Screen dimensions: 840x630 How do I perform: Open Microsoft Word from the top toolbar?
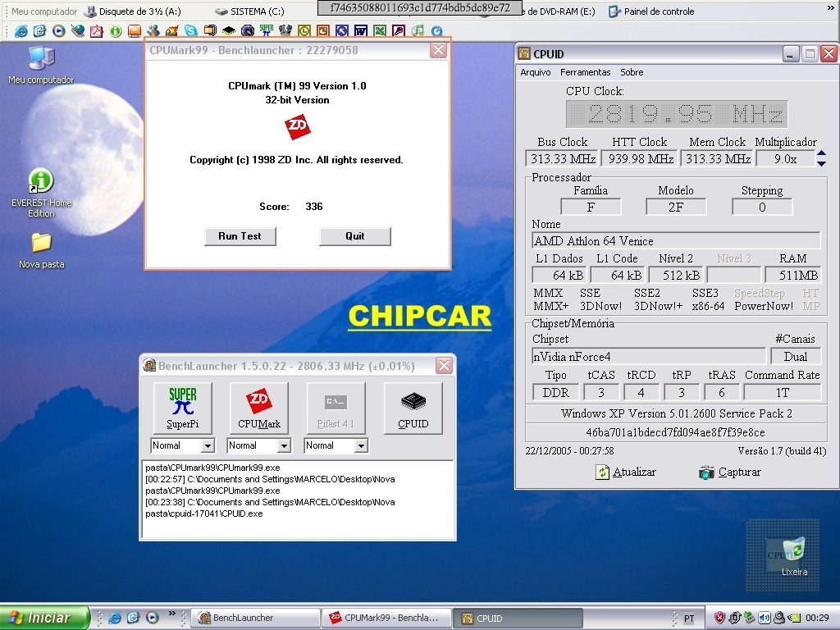click(x=361, y=31)
